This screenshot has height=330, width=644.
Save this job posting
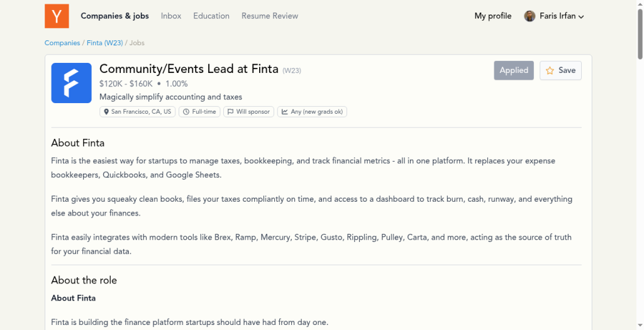point(560,70)
